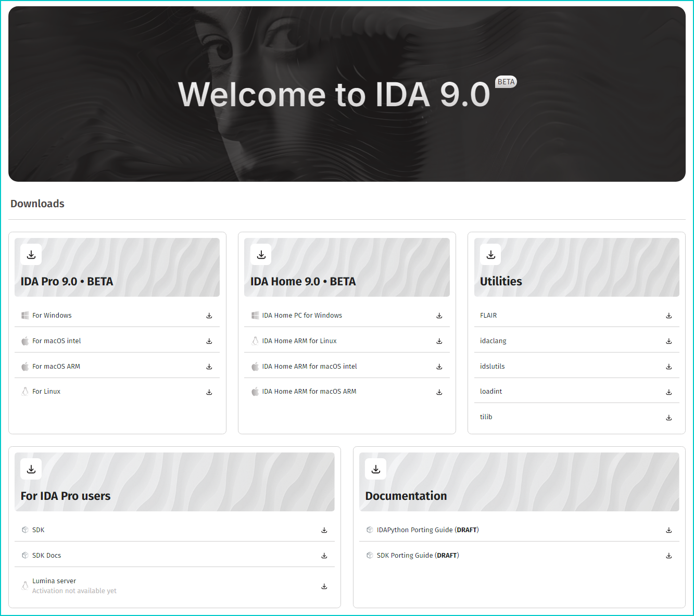This screenshot has height=616, width=694.
Task: Click download icon for For macOS intel
Action: [x=209, y=341]
